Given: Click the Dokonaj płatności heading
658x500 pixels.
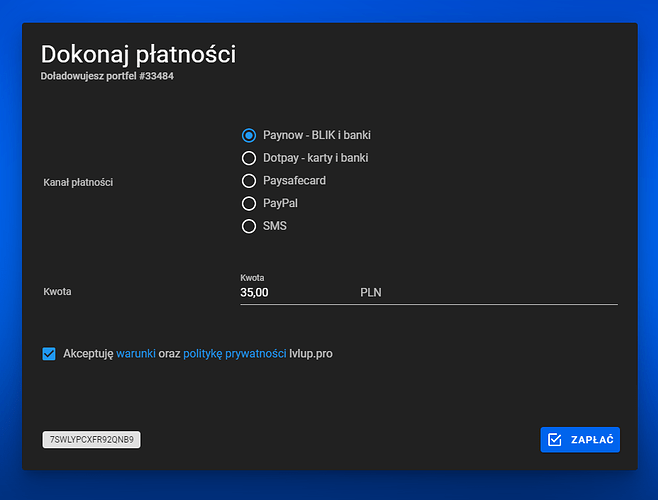Looking at the screenshot, I should [138, 54].
